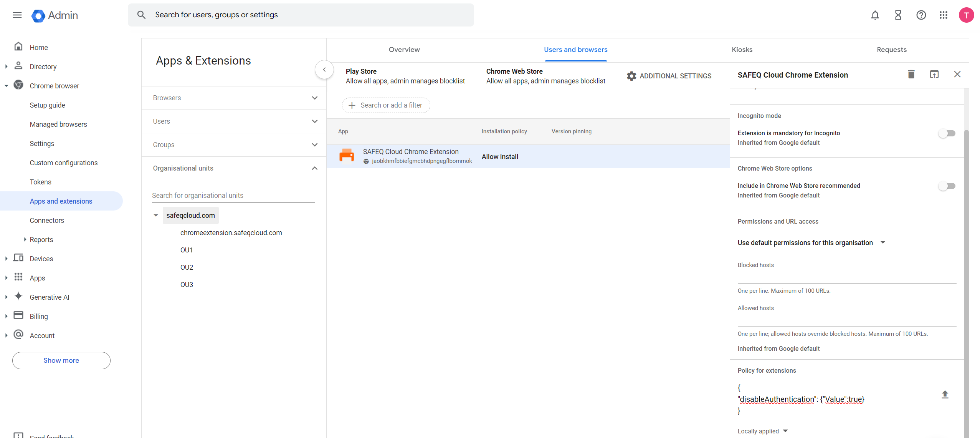This screenshot has height=438, width=980.
Task: Click the hourglass tasks icon
Action: [x=898, y=15]
